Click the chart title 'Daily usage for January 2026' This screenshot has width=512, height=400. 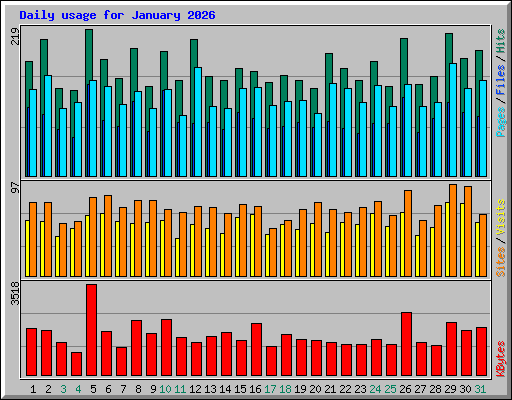(x=117, y=15)
